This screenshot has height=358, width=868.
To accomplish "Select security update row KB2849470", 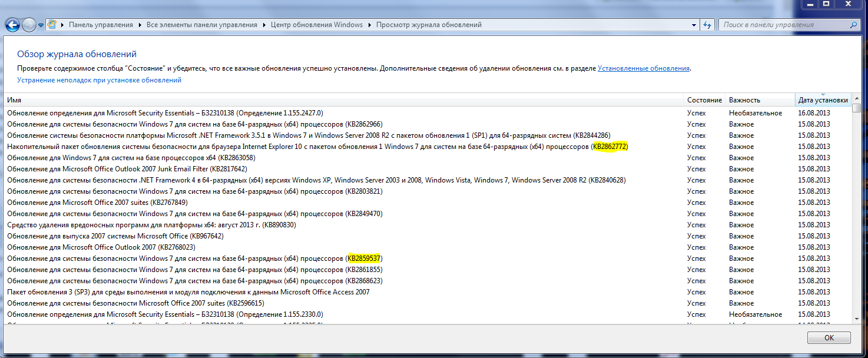I will [428, 214].
